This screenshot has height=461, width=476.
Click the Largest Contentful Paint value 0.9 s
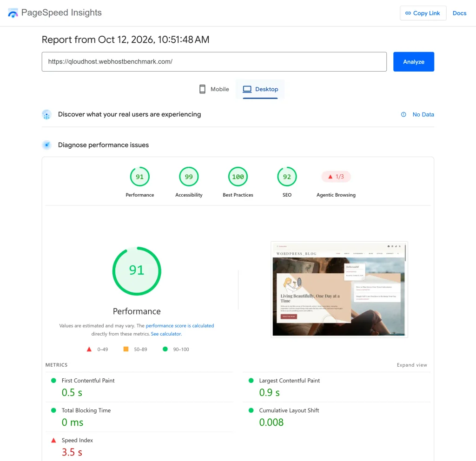pyautogui.click(x=269, y=392)
